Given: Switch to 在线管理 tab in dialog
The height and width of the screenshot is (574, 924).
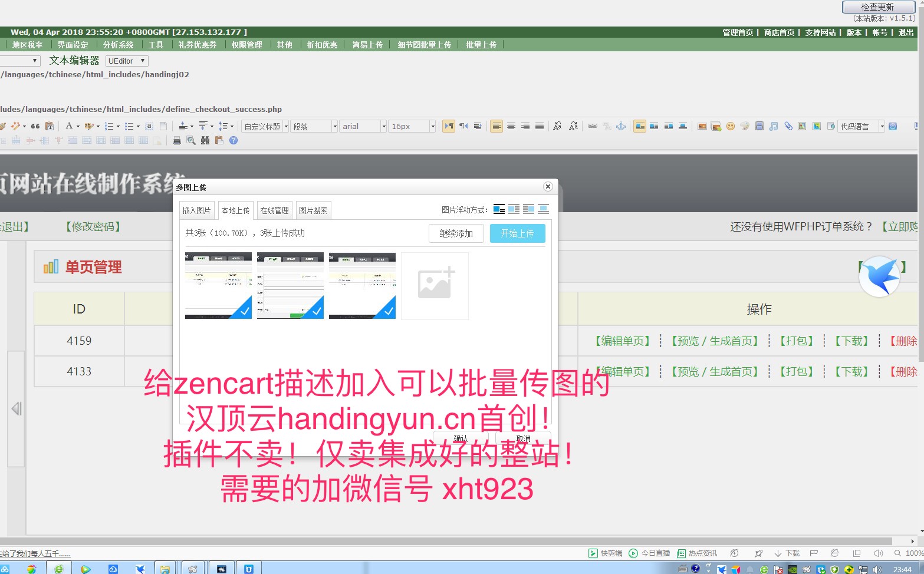Looking at the screenshot, I should click(274, 210).
